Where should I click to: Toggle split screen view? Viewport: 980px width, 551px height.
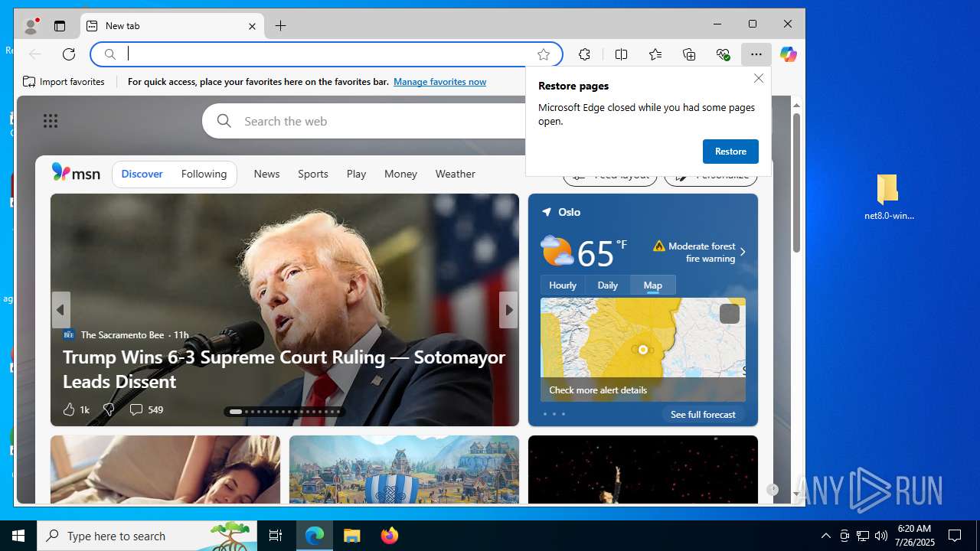point(621,54)
